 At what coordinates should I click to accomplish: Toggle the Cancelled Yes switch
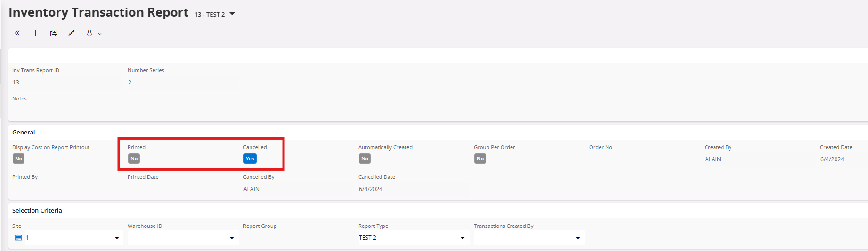(250, 159)
